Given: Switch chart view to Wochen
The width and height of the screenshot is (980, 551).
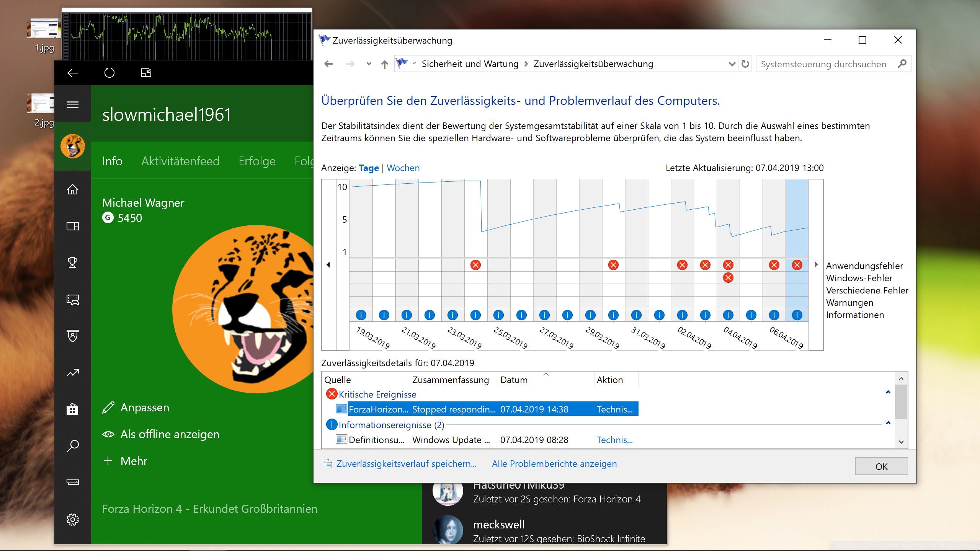Looking at the screenshot, I should [403, 168].
